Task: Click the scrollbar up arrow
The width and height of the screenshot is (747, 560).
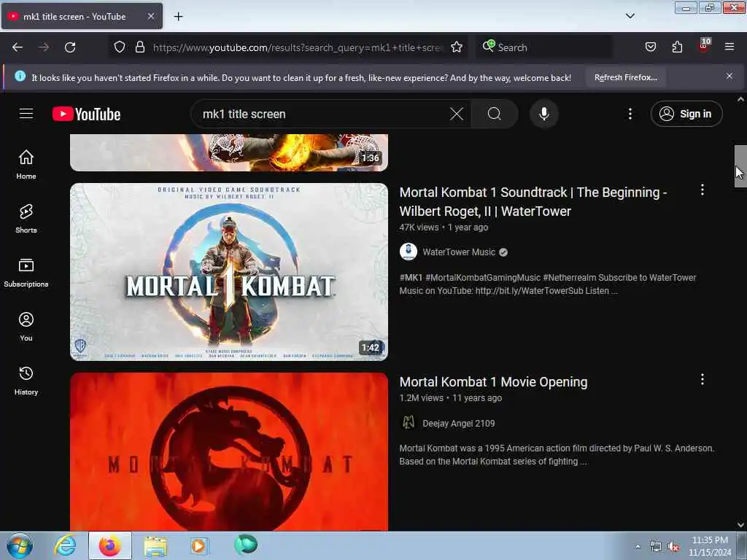Action: pyautogui.click(x=740, y=99)
